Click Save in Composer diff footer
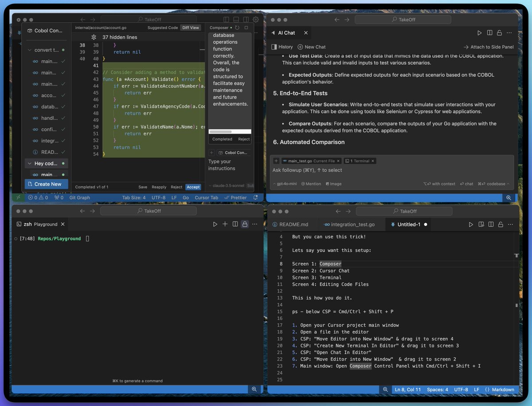 click(x=143, y=187)
